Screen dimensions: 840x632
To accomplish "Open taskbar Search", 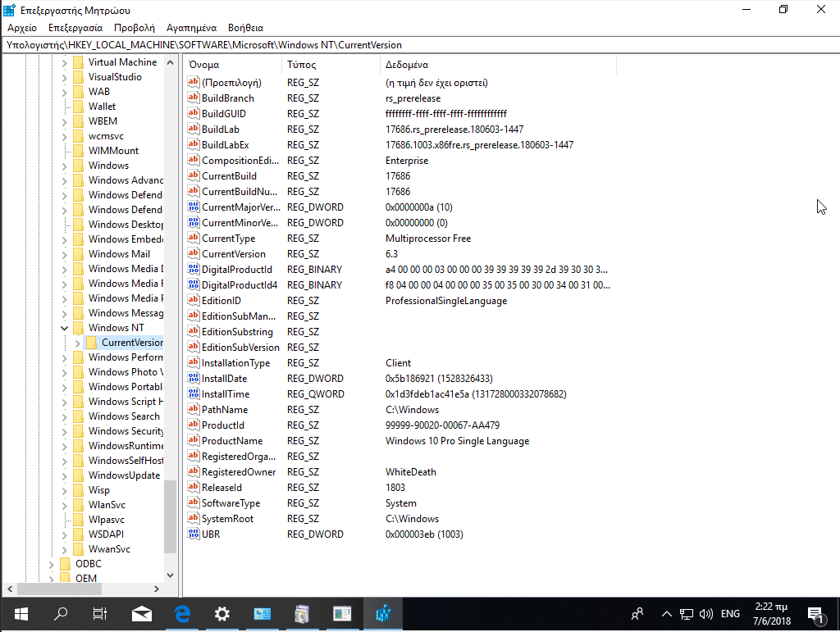I will 61,614.
